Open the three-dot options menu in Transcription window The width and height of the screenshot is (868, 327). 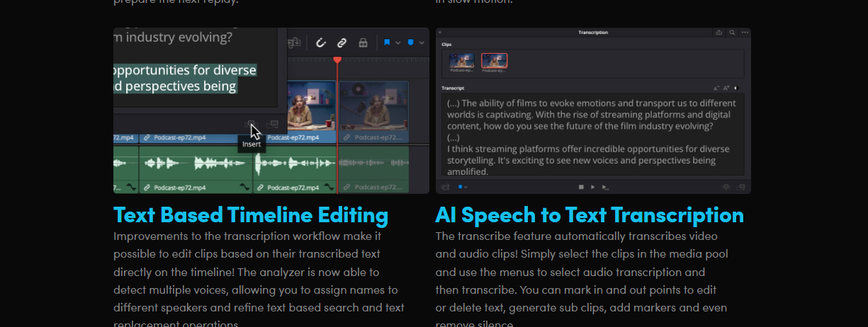pos(745,33)
